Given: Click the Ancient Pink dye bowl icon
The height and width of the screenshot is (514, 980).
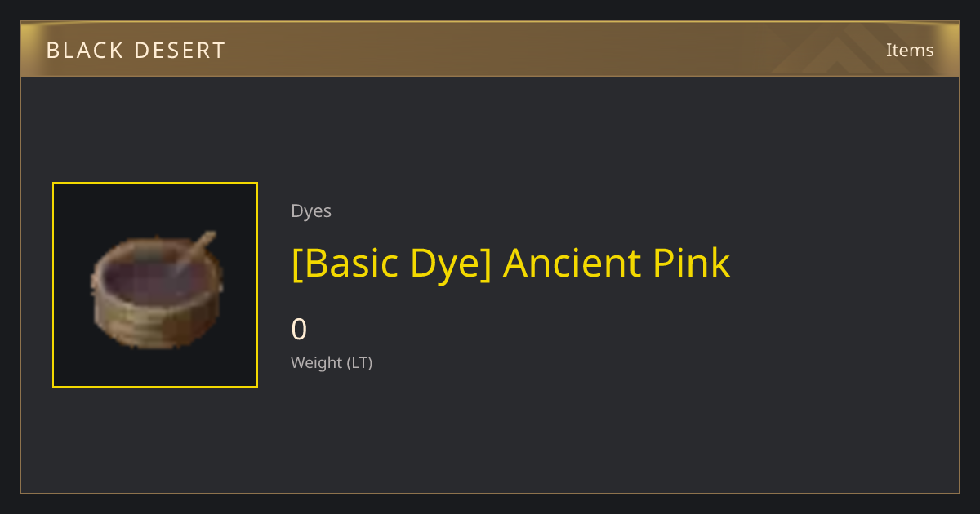Looking at the screenshot, I should (x=155, y=290).
